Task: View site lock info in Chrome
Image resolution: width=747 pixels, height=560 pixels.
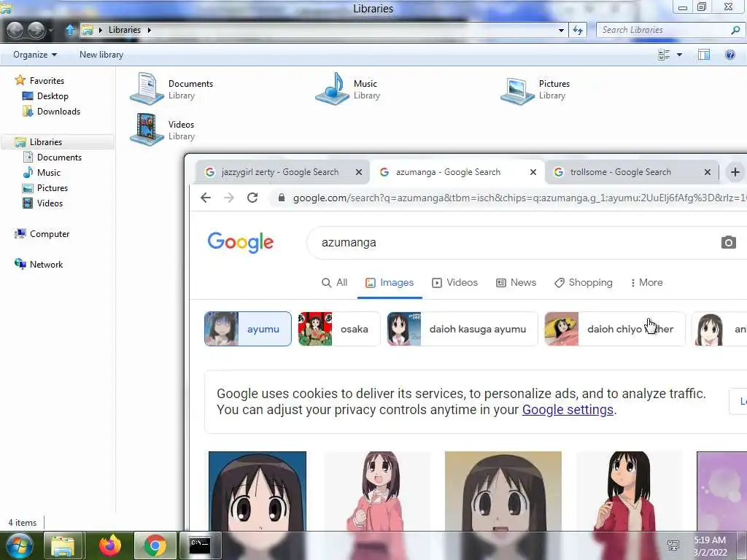Action: (x=281, y=198)
